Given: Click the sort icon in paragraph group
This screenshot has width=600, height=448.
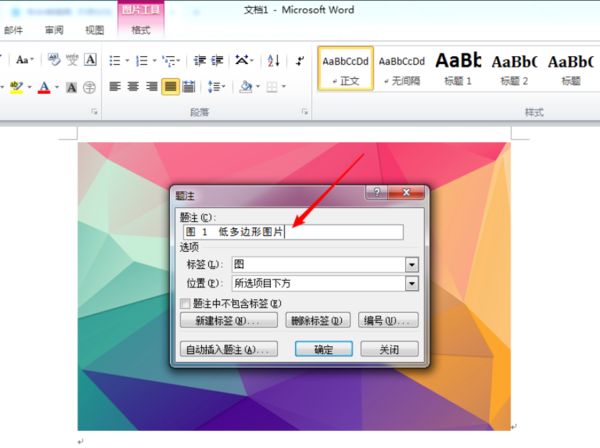Looking at the screenshot, I should pos(274,60).
